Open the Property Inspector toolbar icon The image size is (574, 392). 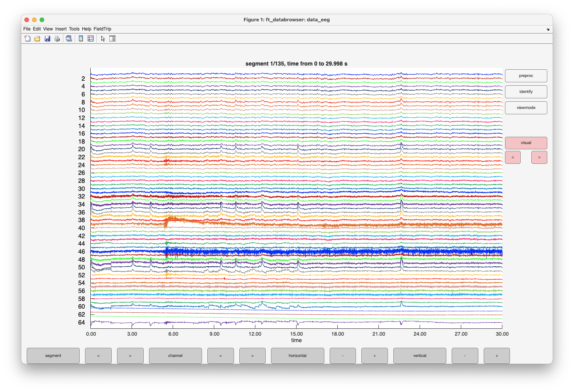pyautogui.click(x=112, y=38)
